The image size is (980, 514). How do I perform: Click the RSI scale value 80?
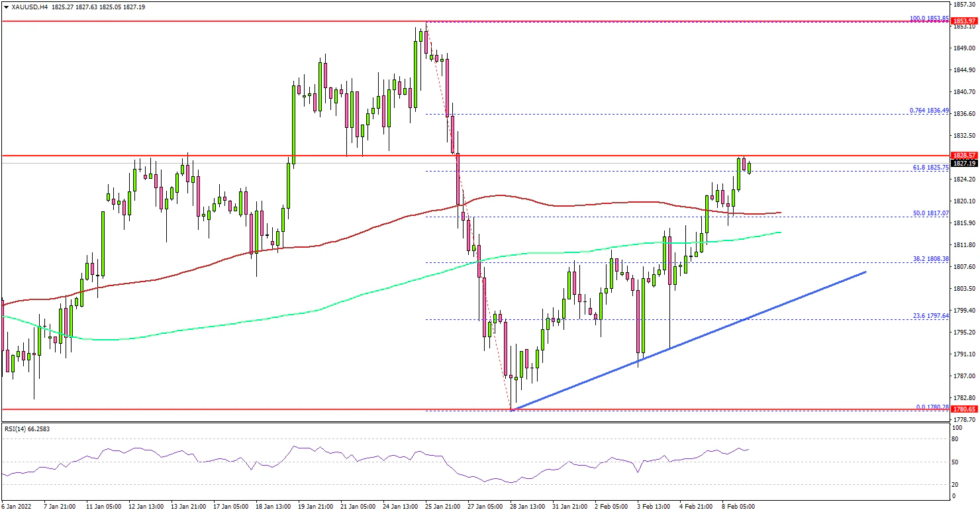point(955,438)
